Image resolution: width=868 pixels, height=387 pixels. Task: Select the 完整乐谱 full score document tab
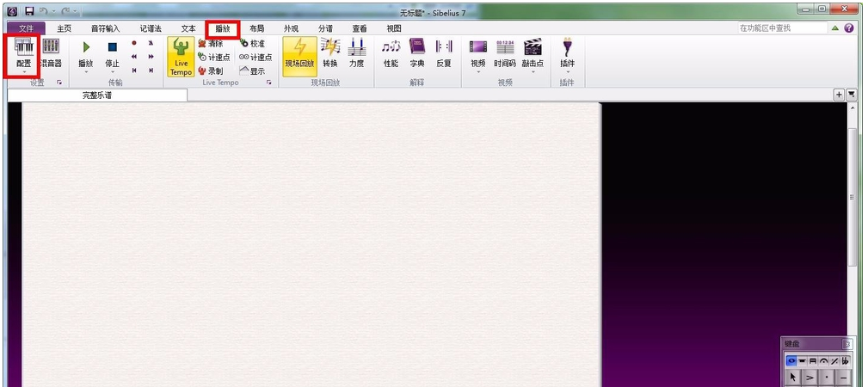coord(97,95)
